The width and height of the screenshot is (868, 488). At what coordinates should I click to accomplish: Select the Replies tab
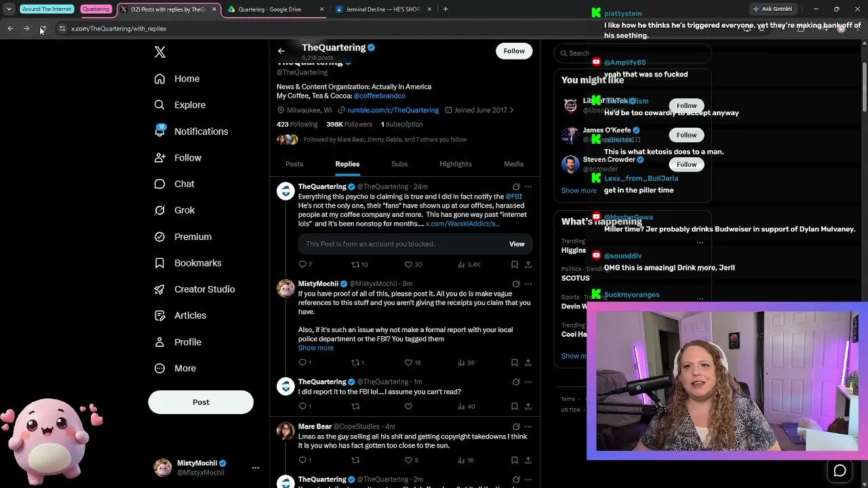(x=347, y=164)
